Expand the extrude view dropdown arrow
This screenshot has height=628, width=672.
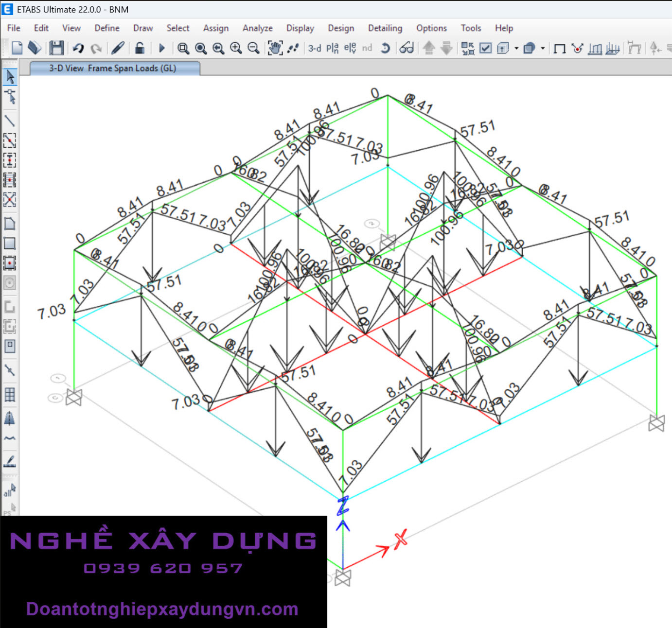point(516,48)
